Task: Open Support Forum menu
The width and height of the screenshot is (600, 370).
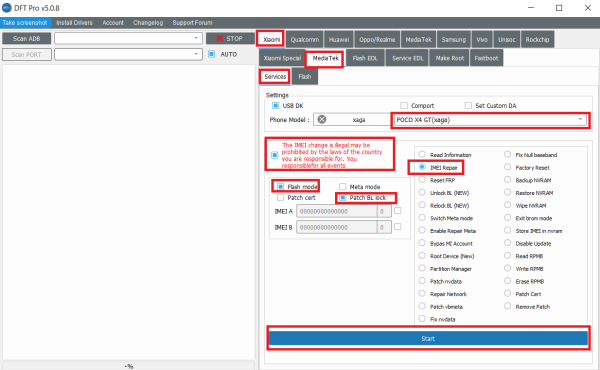Action: coord(192,23)
